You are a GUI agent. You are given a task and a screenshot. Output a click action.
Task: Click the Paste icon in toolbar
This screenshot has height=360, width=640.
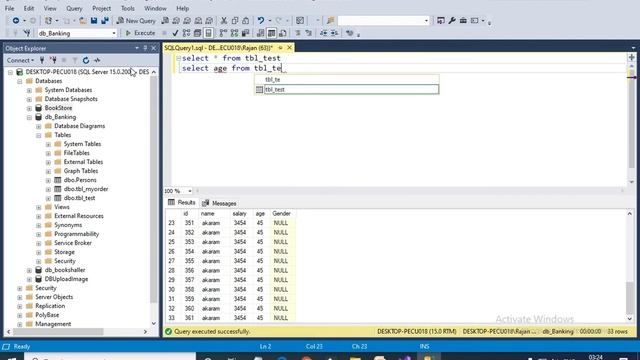(x=246, y=20)
